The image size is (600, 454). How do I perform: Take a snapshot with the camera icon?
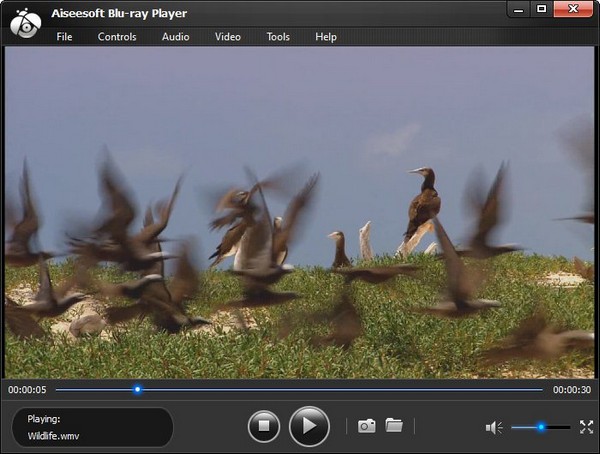coord(367,426)
